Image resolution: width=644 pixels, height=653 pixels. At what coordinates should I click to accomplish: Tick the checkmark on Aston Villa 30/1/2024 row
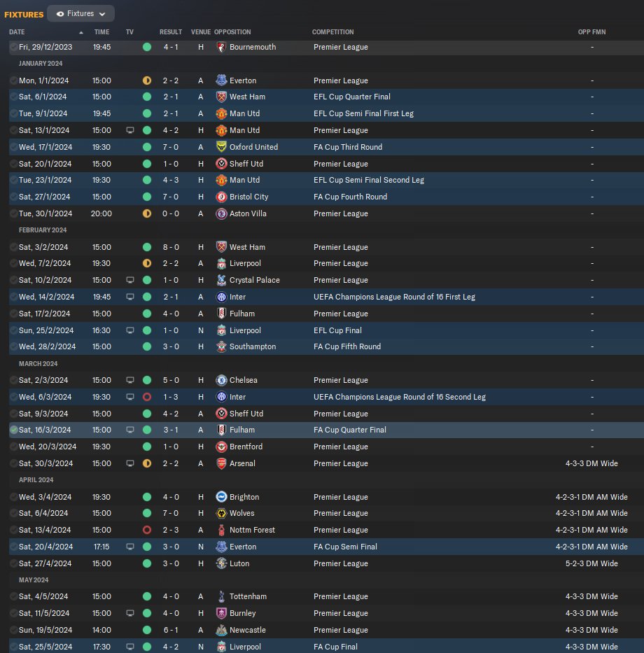14,213
